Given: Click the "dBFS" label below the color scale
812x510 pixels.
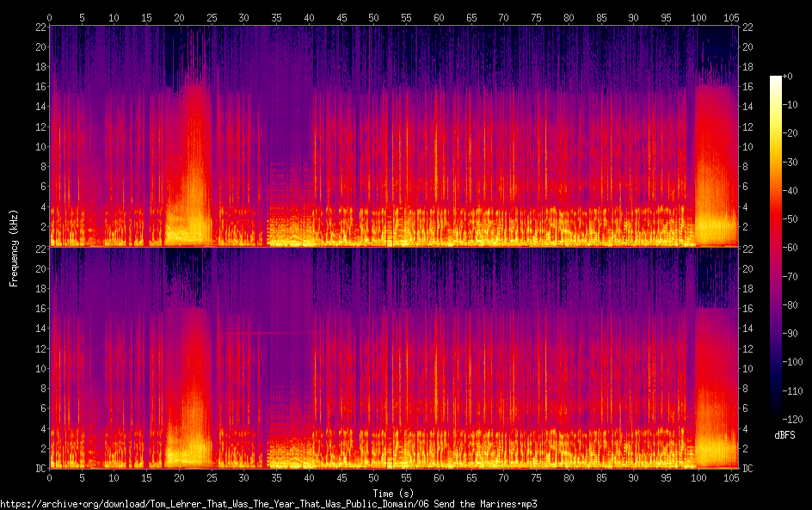Looking at the screenshot, I should (x=784, y=436).
